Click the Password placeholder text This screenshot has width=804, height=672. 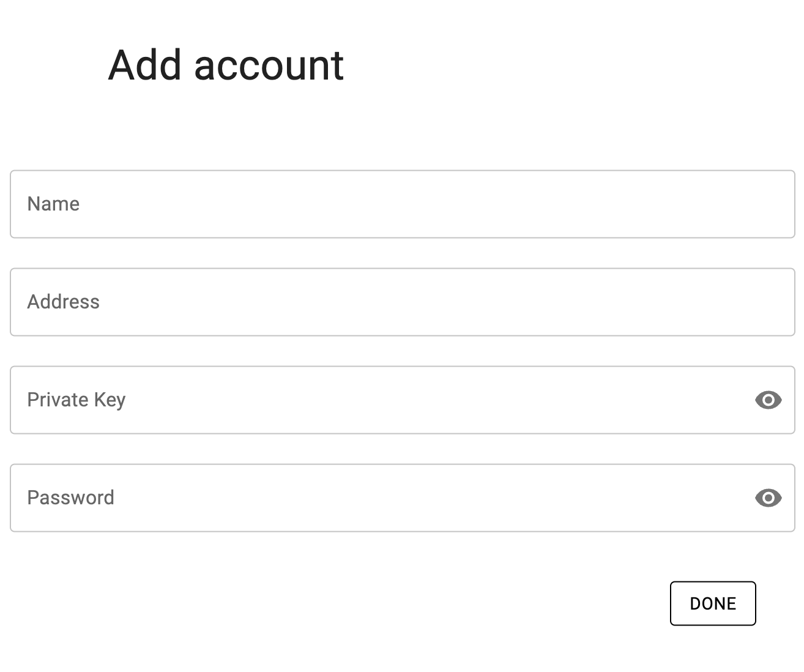point(70,498)
